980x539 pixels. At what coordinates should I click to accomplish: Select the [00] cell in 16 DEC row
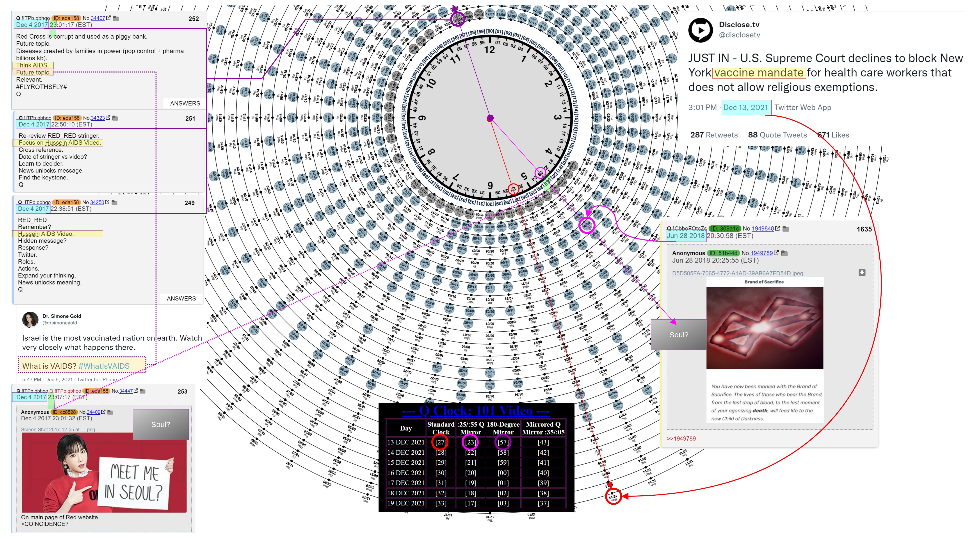tap(503, 472)
